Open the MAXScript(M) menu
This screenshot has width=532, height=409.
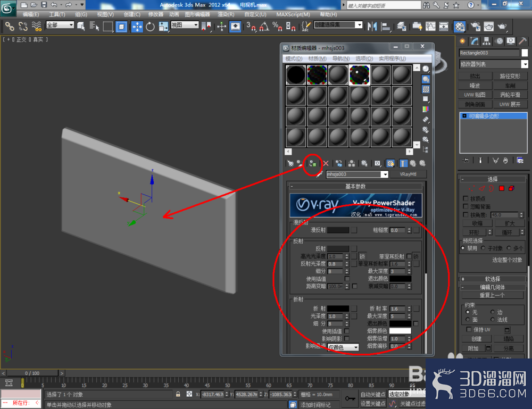(x=293, y=14)
